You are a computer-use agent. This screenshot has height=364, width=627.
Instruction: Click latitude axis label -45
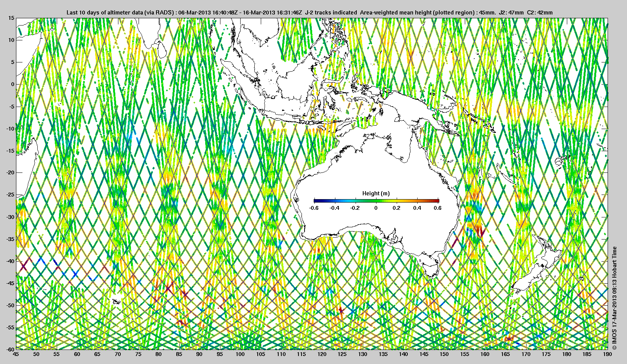pos(11,283)
